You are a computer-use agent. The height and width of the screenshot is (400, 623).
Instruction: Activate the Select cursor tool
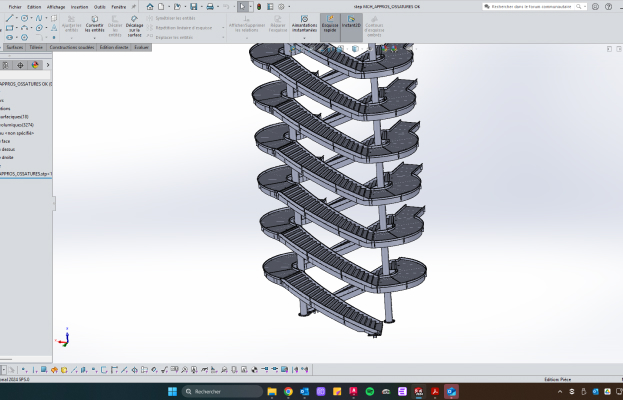coord(242,6)
